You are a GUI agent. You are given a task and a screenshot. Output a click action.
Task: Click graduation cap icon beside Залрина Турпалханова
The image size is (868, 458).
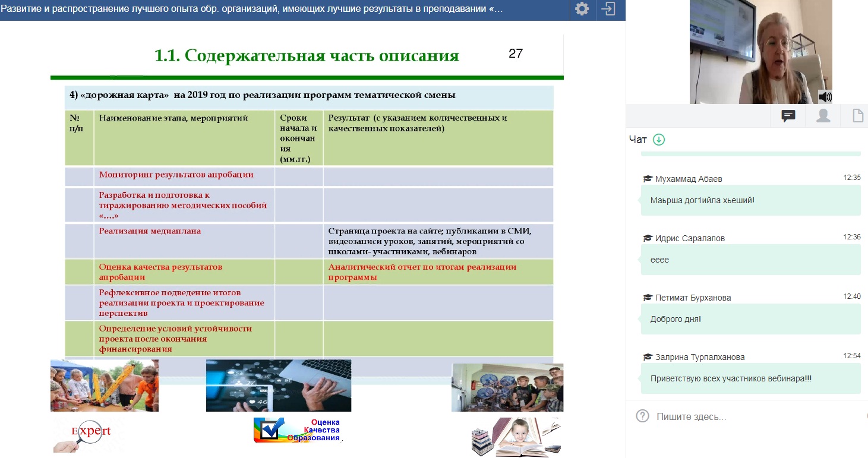click(648, 357)
